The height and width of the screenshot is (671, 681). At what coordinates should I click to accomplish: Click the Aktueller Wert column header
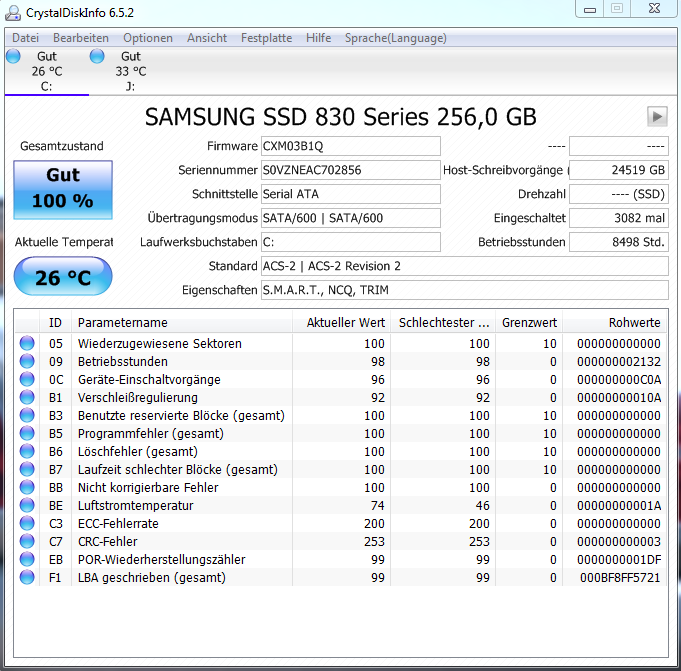(341, 323)
